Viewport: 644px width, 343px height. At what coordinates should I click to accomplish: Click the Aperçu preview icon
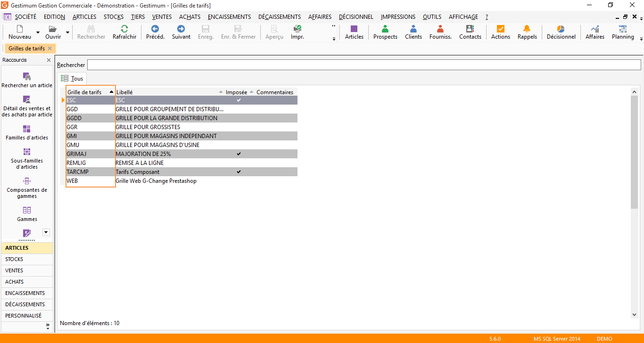point(274,29)
